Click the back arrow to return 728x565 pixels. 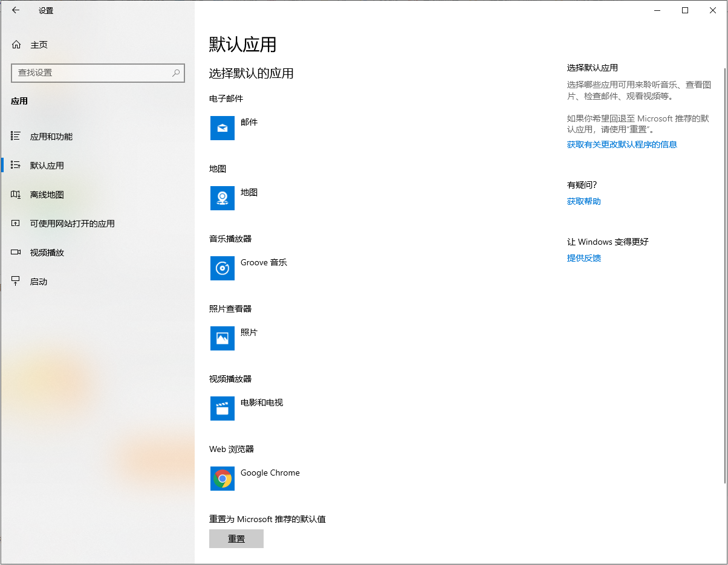(x=15, y=10)
